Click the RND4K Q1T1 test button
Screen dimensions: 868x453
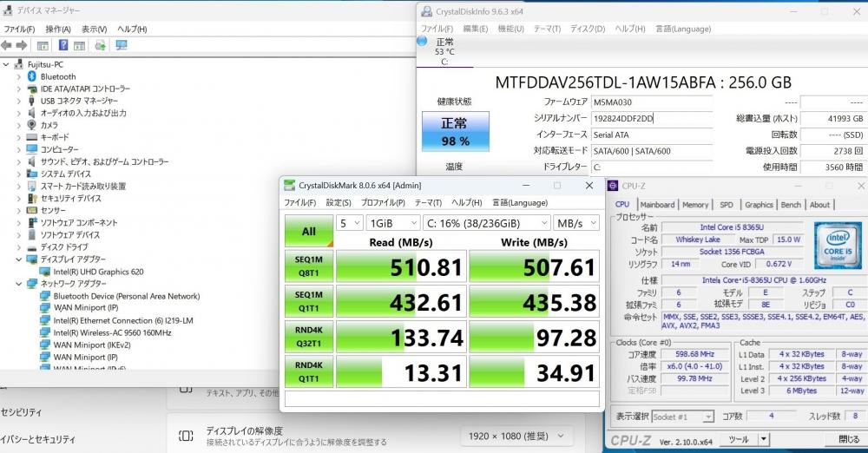(x=309, y=371)
